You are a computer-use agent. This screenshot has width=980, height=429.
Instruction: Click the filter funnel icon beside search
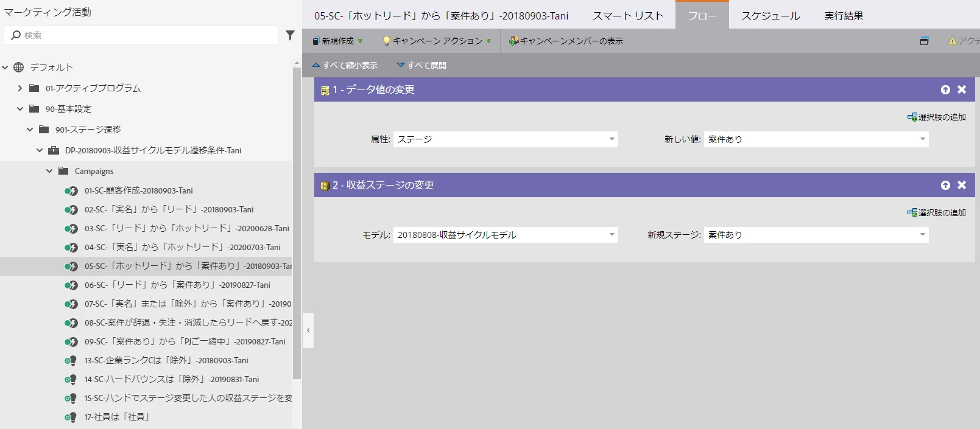(290, 35)
